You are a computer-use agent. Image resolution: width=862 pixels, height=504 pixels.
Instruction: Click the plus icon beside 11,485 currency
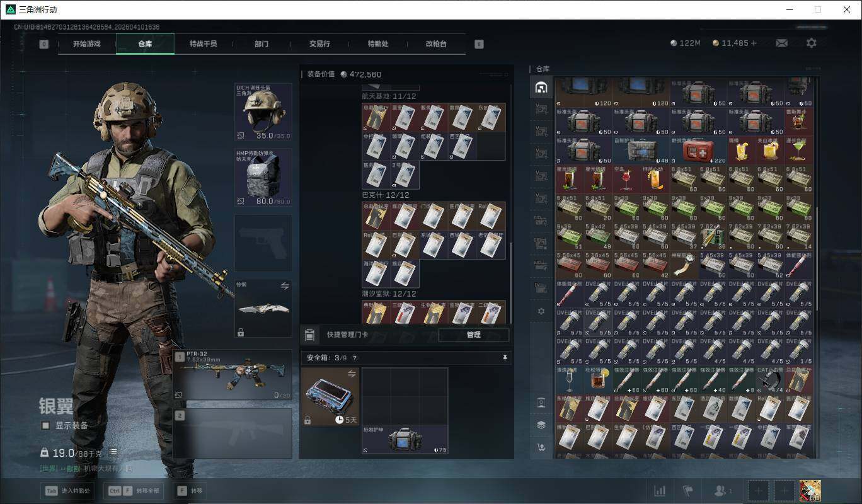pyautogui.click(x=754, y=43)
